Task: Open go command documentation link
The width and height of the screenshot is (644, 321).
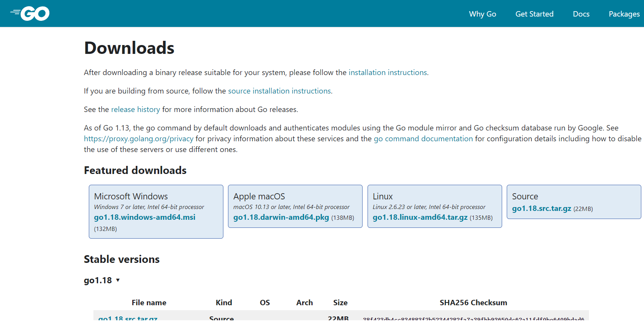Action: click(x=423, y=139)
